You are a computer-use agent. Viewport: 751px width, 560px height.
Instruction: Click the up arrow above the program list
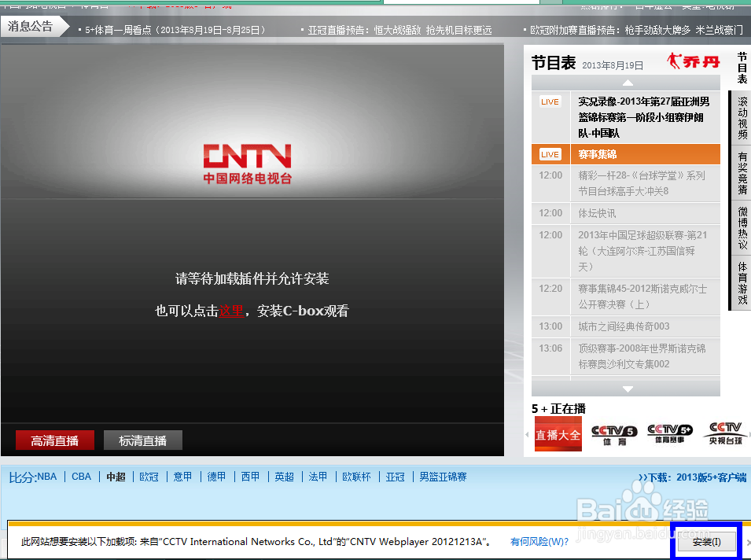[627, 83]
